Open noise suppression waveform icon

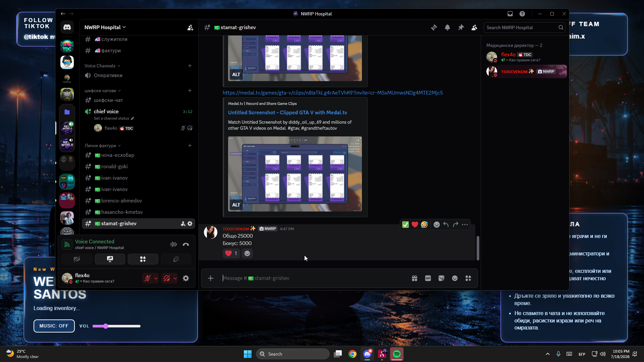173,245
